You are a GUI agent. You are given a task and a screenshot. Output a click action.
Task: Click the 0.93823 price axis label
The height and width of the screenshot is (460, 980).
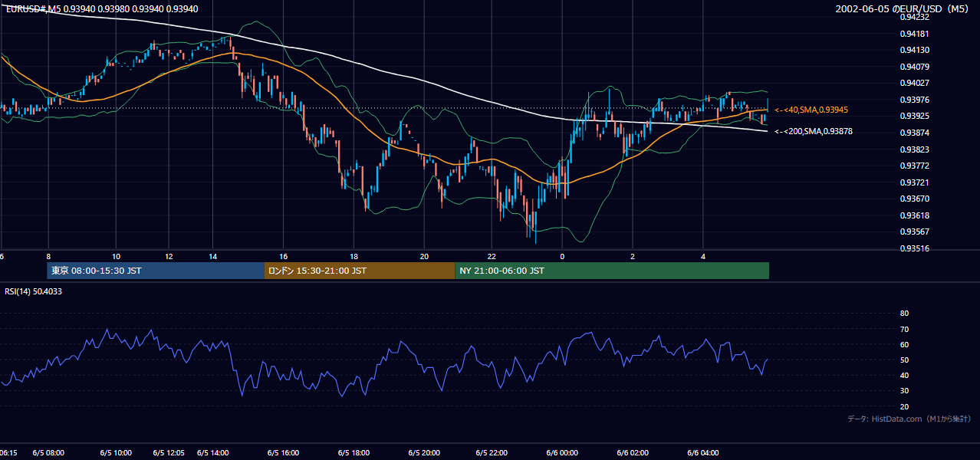[x=915, y=149]
